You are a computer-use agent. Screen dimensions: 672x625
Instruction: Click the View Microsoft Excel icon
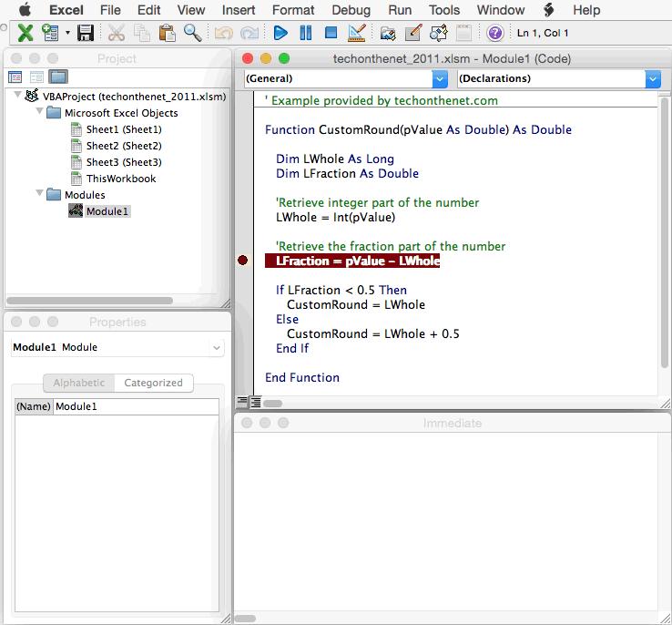click(x=25, y=33)
